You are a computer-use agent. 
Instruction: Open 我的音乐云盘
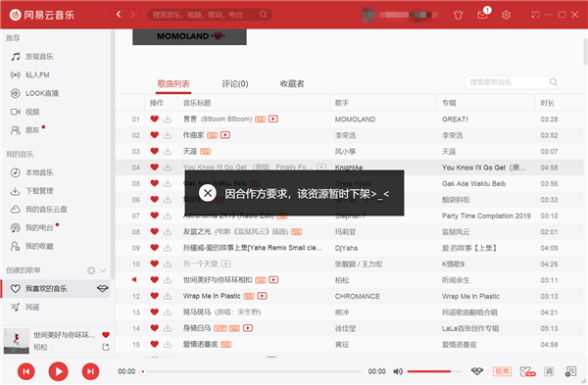tap(38, 210)
